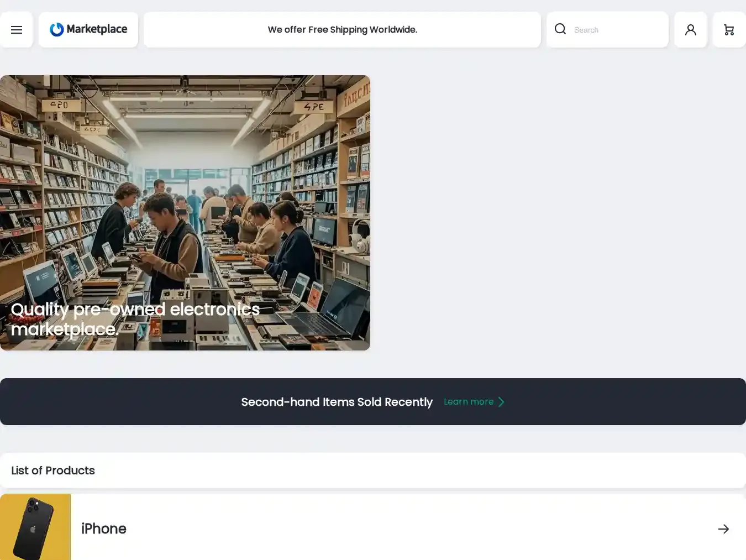Select the Free Shipping Worldwide banner
This screenshot has width=746, height=560.
pyautogui.click(x=342, y=30)
